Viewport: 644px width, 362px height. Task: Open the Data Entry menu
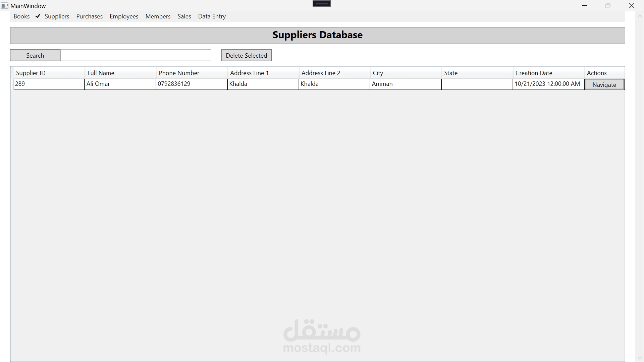click(212, 16)
